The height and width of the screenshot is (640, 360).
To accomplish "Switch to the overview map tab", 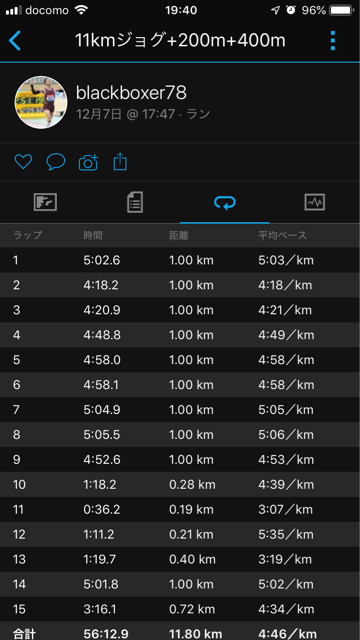I will [x=45, y=202].
